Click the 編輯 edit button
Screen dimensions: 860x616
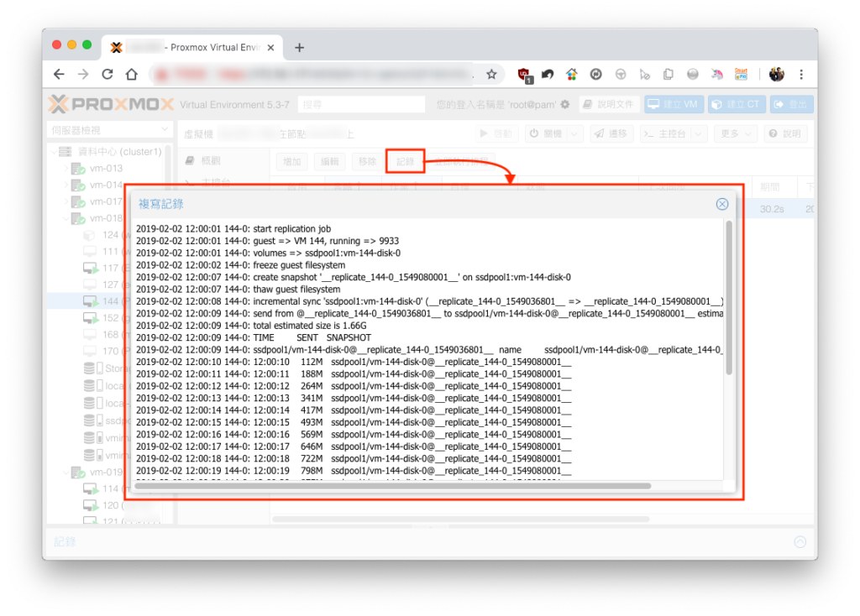[329, 161]
